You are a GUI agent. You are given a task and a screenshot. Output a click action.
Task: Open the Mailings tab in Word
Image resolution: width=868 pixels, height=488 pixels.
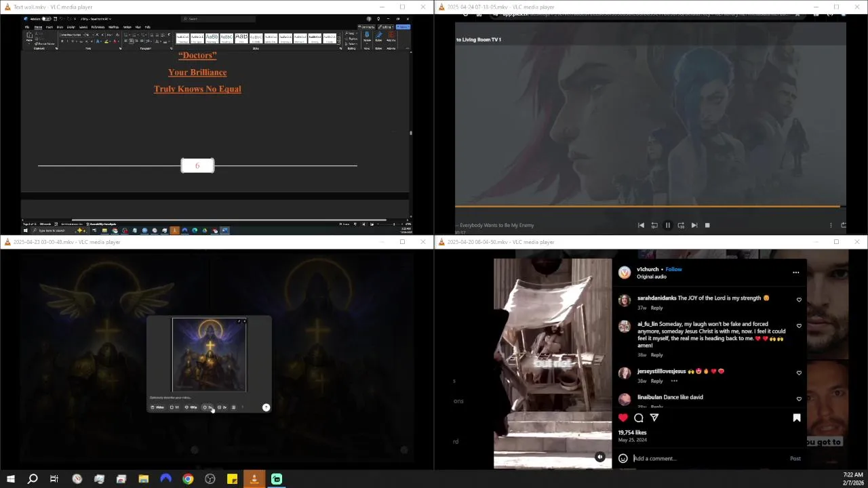pyautogui.click(x=113, y=27)
